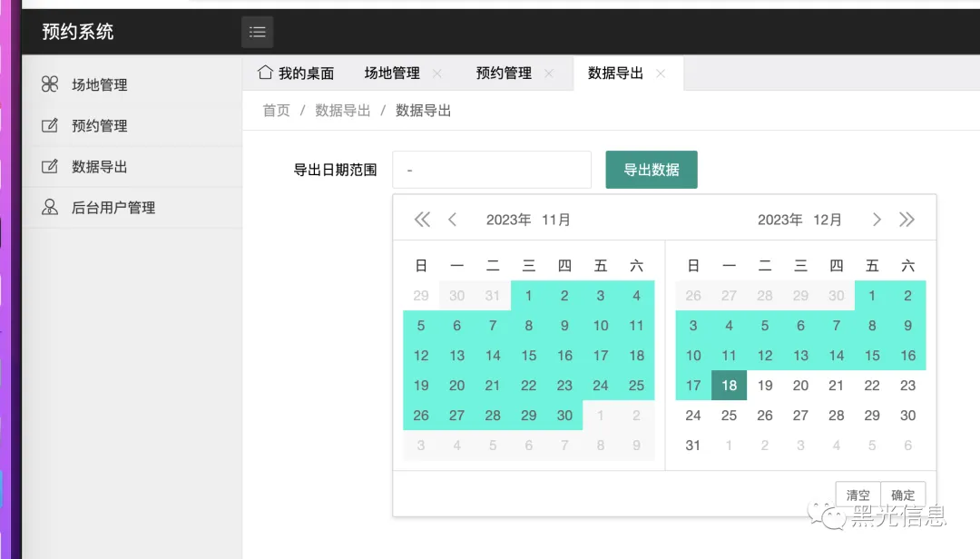Click the previous year double-arrow icon
980x559 pixels.
pyautogui.click(x=422, y=220)
